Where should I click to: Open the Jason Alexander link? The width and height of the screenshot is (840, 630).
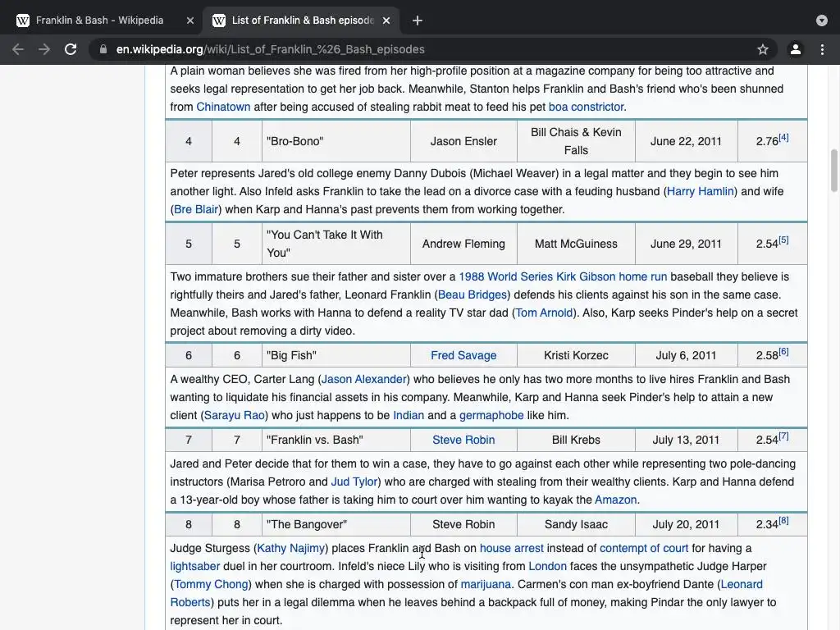coord(363,379)
